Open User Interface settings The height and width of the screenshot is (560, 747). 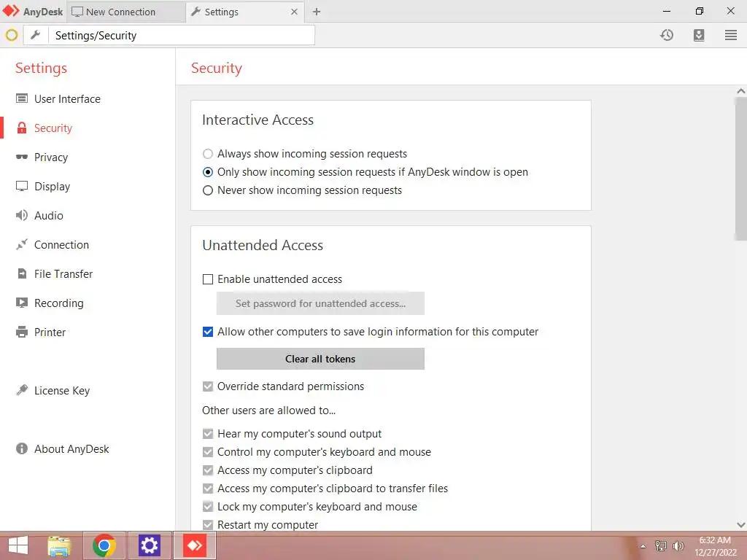click(67, 98)
